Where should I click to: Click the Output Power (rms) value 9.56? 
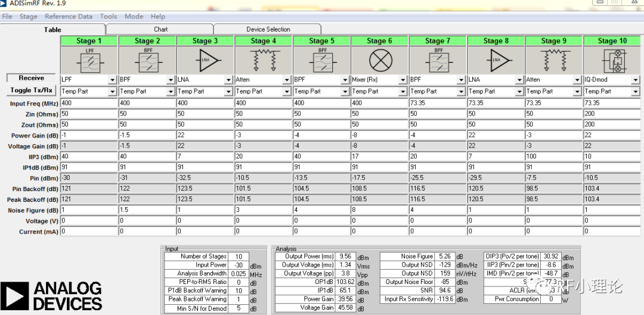pos(345,257)
